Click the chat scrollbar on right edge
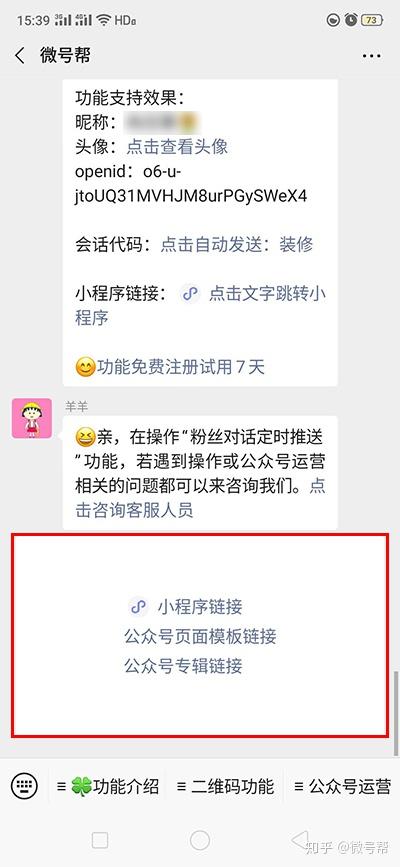The height and width of the screenshot is (867, 400). tap(396, 713)
